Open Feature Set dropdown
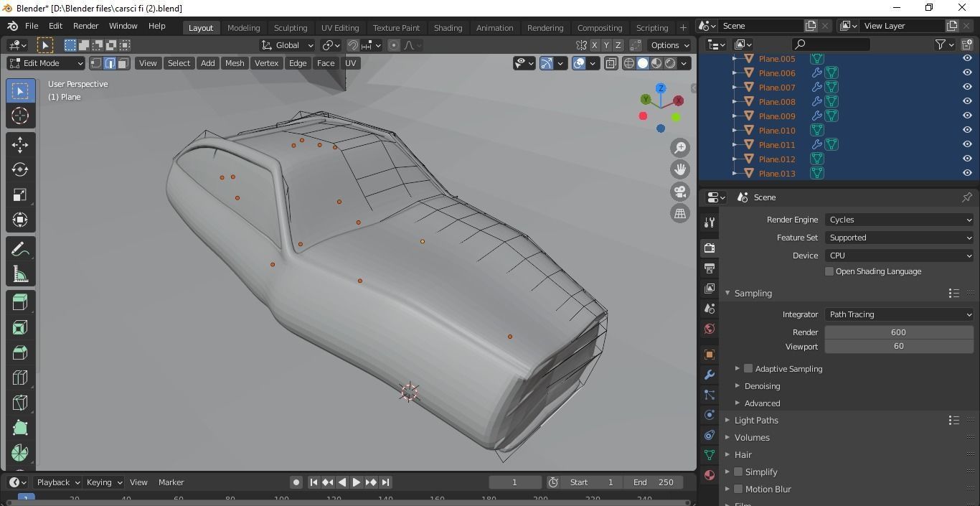This screenshot has width=980, height=506. click(899, 238)
